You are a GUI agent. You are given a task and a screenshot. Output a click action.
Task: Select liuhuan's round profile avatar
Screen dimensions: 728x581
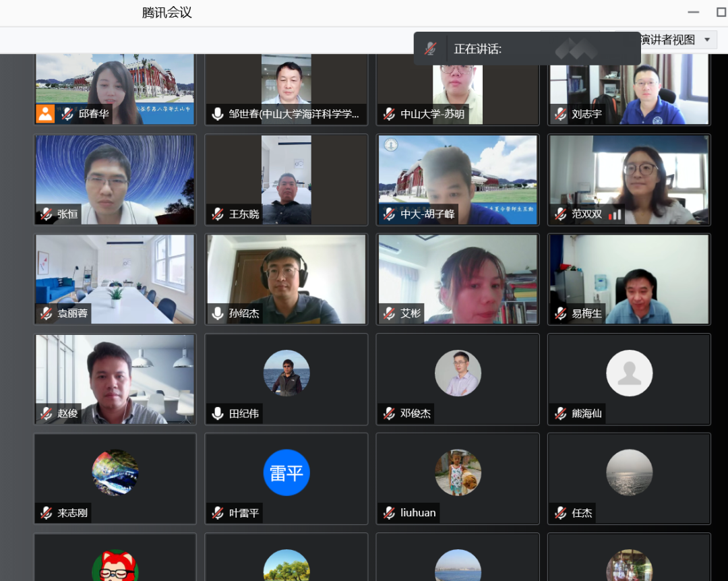click(458, 472)
